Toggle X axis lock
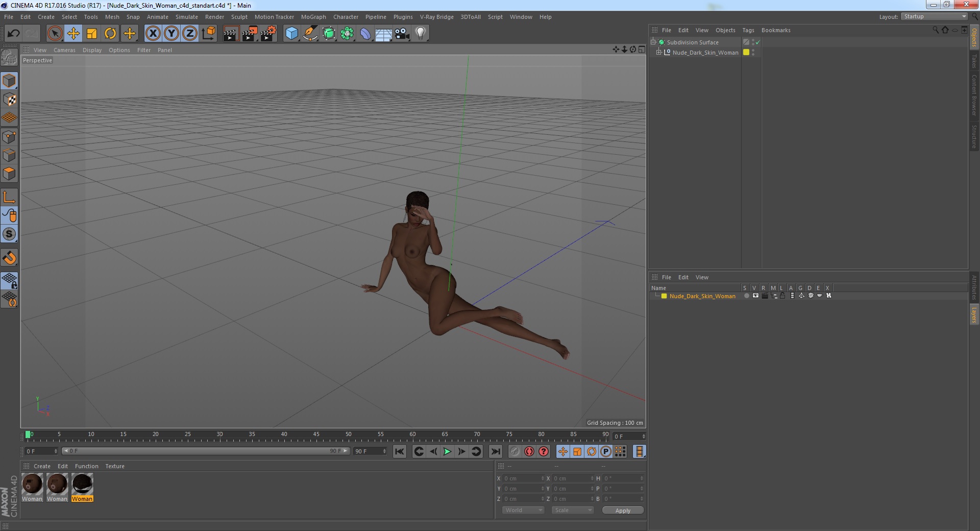This screenshot has height=531, width=980. coord(153,34)
